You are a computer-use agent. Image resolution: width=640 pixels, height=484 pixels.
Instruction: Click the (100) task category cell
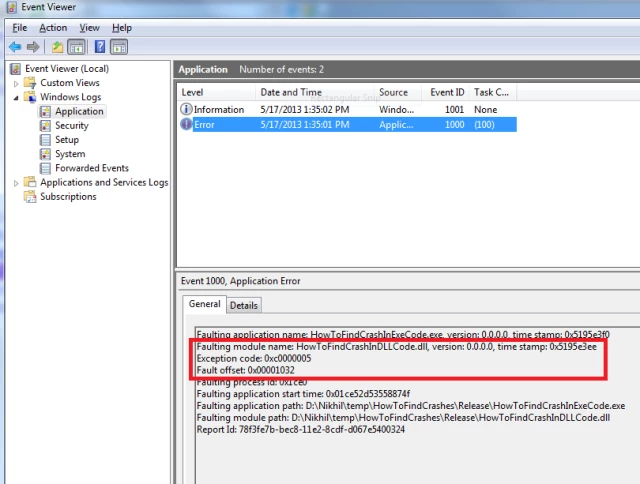click(x=484, y=124)
